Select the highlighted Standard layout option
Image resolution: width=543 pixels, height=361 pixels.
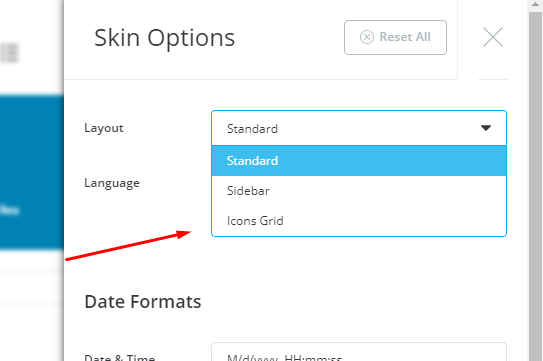pos(359,161)
